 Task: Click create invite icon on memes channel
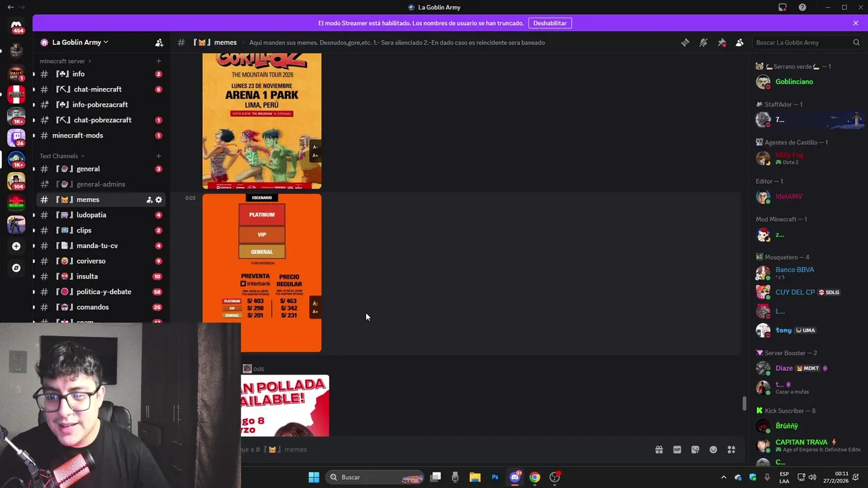[149, 200]
